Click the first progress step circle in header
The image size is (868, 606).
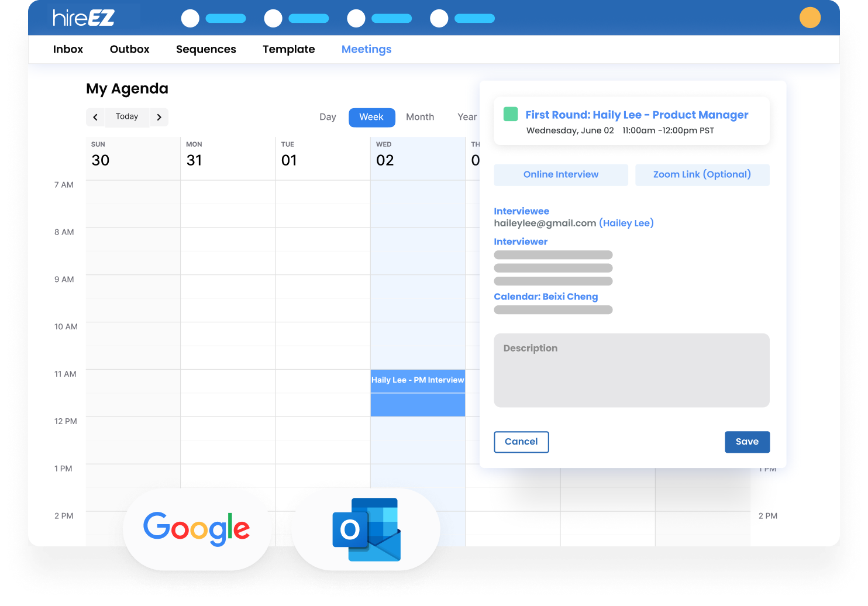pyautogui.click(x=190, y=18)
